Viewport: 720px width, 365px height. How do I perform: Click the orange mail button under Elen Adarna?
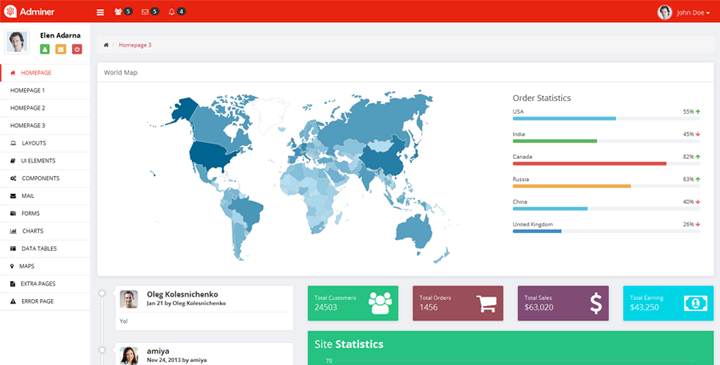pos(61,49)
